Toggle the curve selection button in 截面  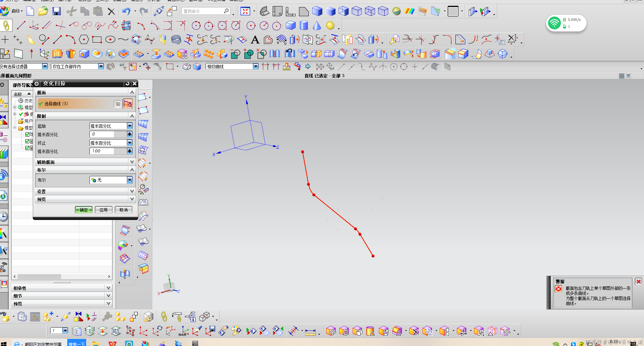click(x=128, y=104)
